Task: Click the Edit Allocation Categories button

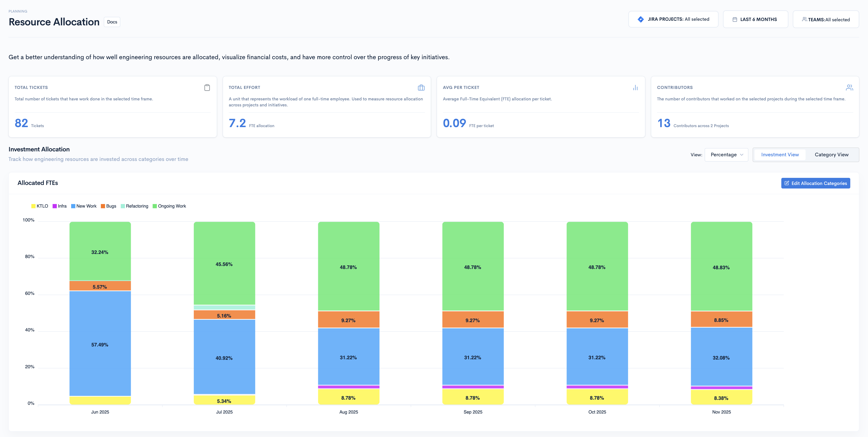Action: pos(815,183)
